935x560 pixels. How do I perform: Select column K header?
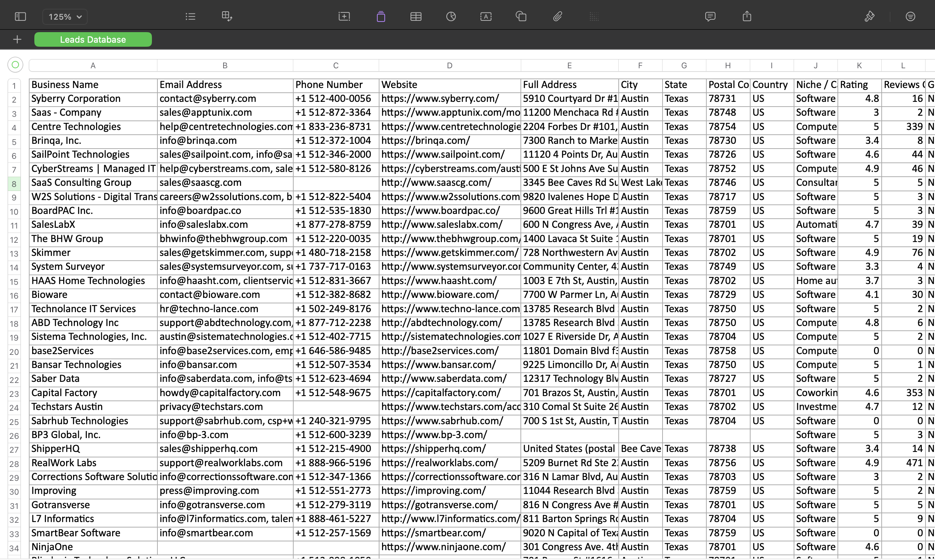859,65
